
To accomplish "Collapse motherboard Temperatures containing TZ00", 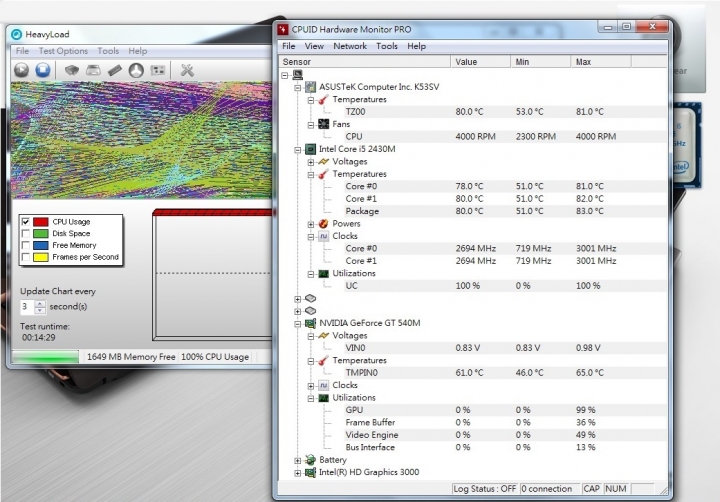I will [311, 100].
